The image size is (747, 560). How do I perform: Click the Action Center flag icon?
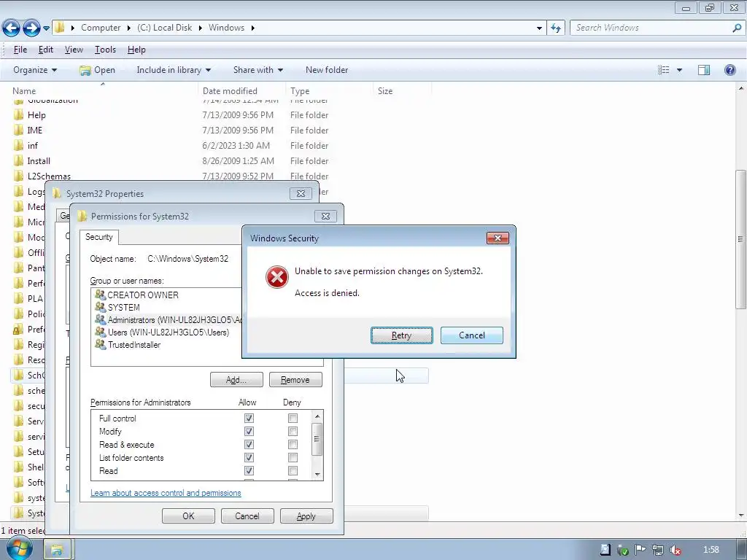[640, 550]
